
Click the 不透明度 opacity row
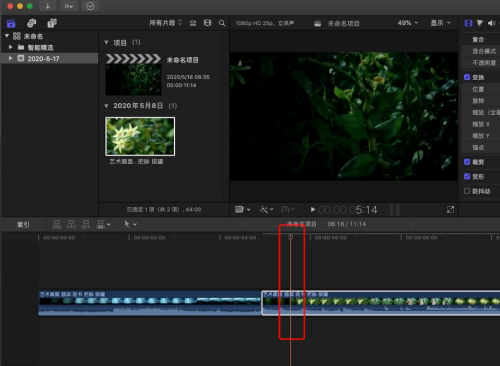481,63
